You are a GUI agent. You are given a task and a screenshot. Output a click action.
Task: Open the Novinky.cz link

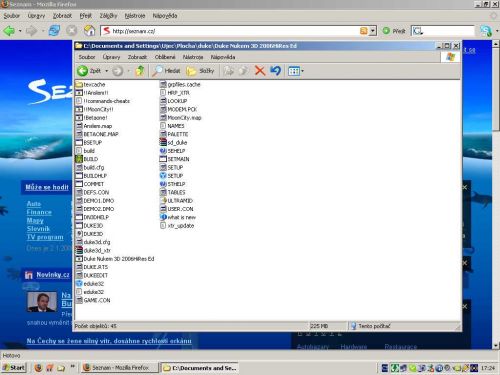point(53,275)
